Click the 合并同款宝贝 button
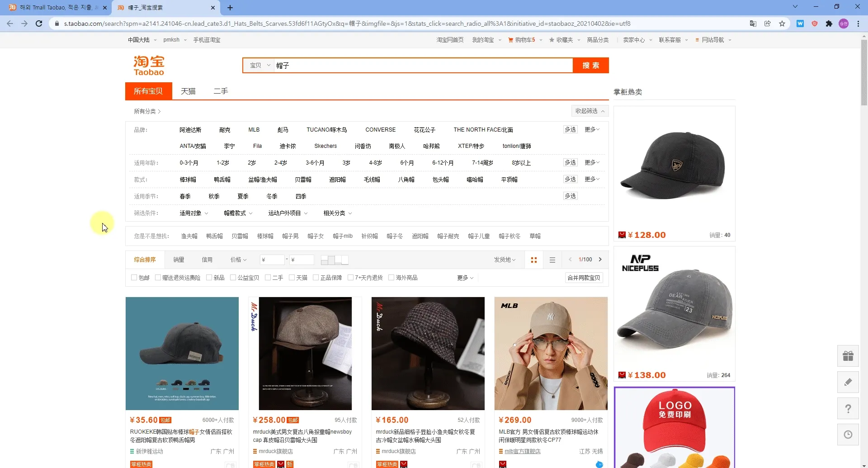The height and width of the screenshot is (468, 868). coord(584,278)
